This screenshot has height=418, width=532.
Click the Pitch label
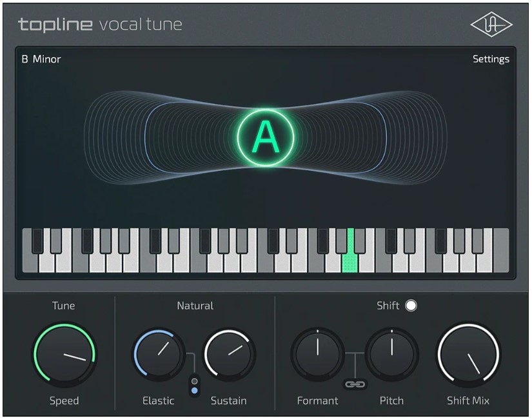pos(391,401)
